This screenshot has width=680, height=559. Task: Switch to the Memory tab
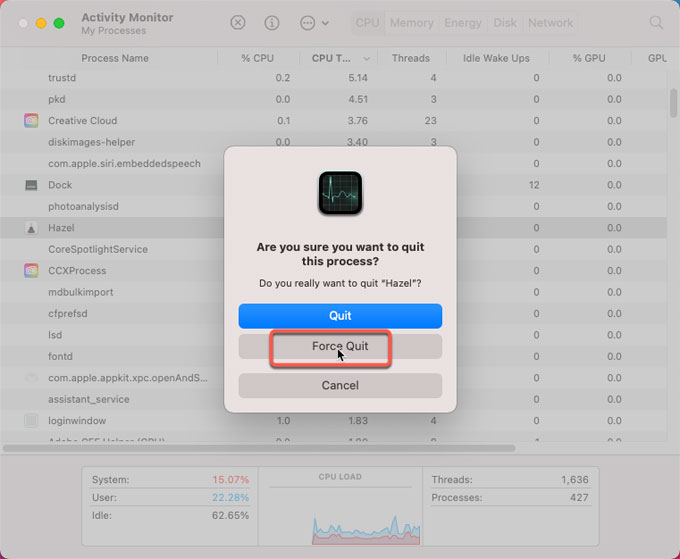[x=411, y=23]
